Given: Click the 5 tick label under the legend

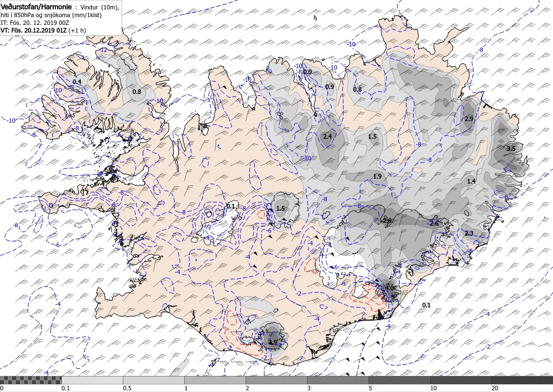Looking at the screenshot, I should point(371,389).
